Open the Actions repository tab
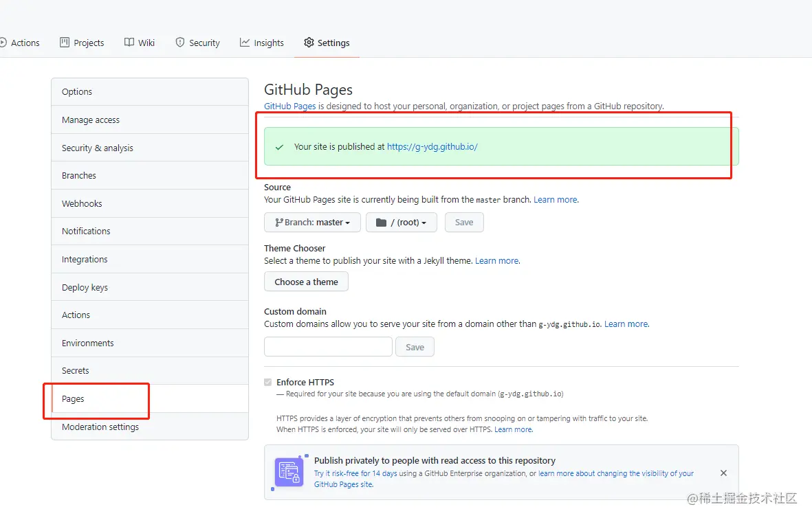Image resolution: width=812 pixels, height=520 pixels. (20, 43)
